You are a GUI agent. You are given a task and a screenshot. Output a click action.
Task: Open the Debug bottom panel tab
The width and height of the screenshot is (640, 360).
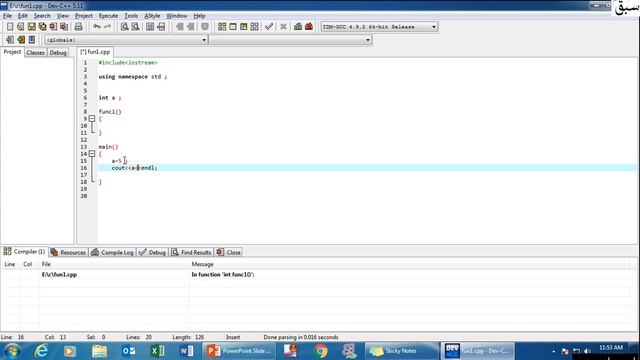(152, 253)
